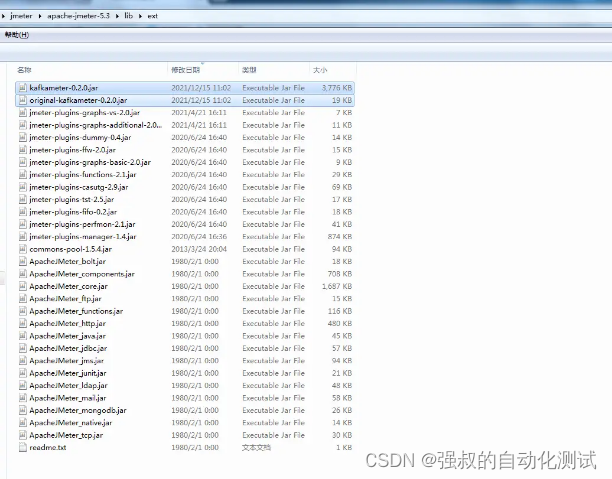Click file name kafkameter-0.2.0.jar
The width and height of the screenshot is (612, 479).
[64, 88]
